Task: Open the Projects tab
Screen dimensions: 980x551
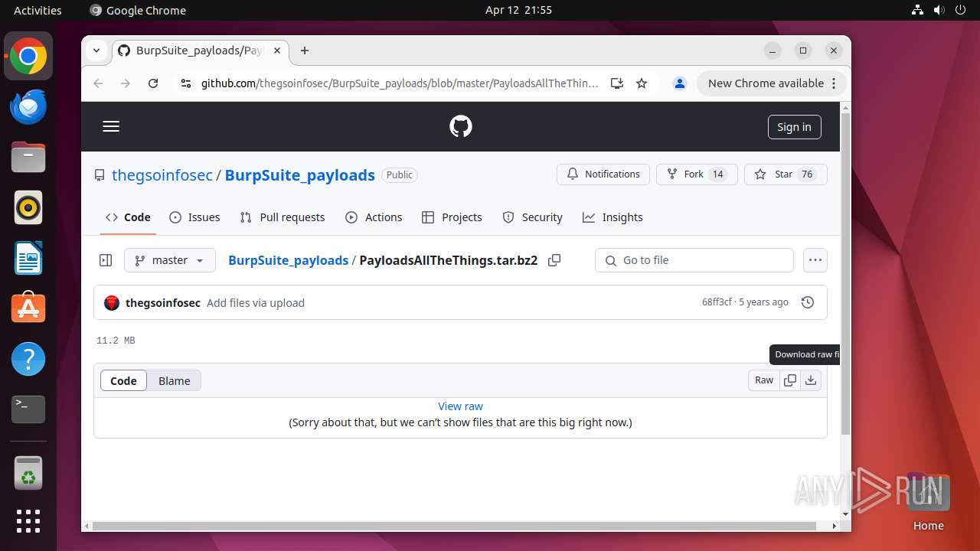Action: (452, 217)
